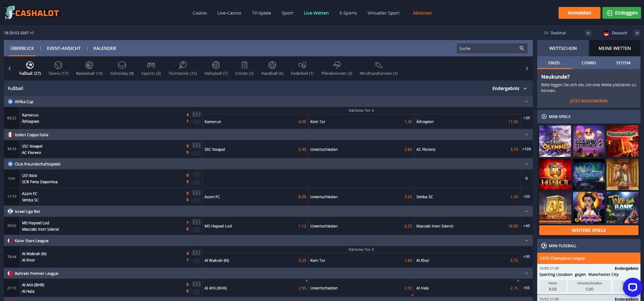Click the orange Anmelden button
The width and height of the screenshot is (644, 301).
579,13
